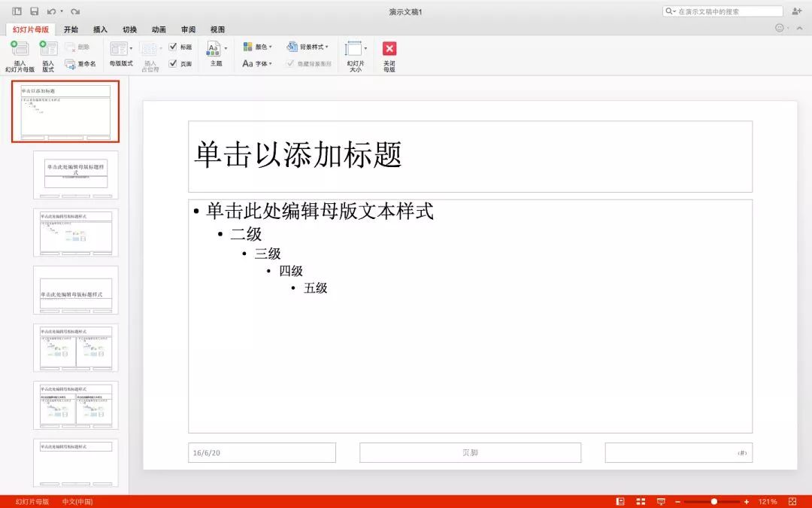Click the Redo arrow icon
The height and width of the screenshot is (508, 812).
pyautogui.click(x=74, y=11)
